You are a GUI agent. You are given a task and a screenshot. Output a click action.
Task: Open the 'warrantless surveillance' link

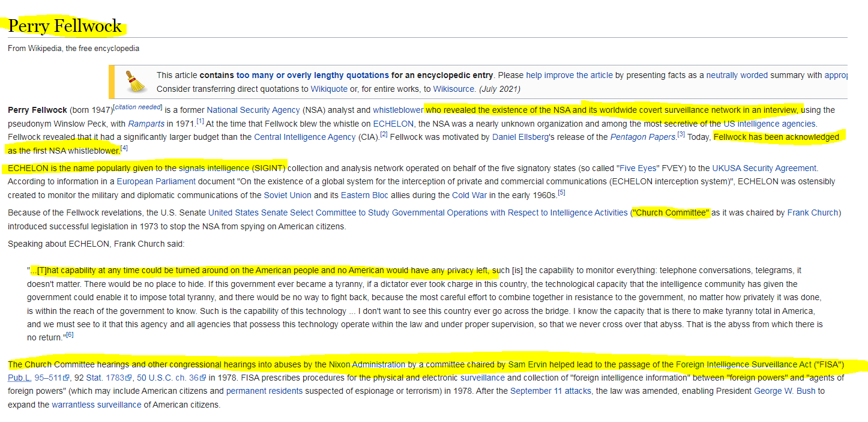click(96, 405)
